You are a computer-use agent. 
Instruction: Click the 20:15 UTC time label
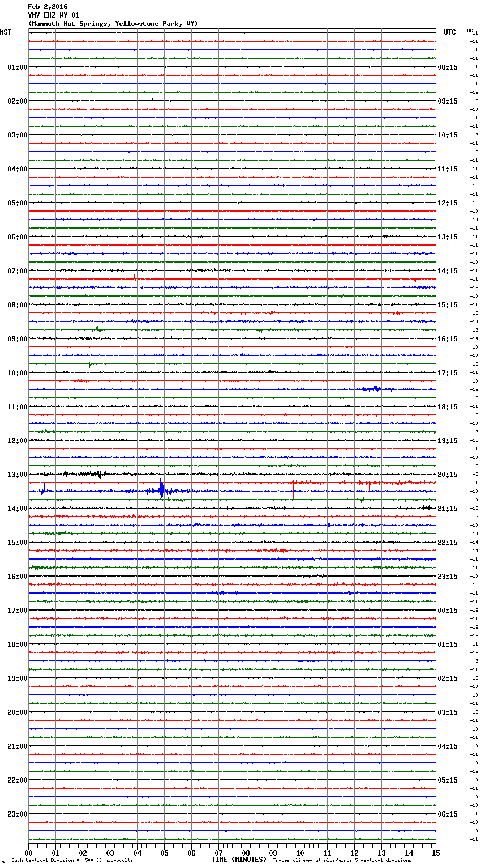coord(448,475)
